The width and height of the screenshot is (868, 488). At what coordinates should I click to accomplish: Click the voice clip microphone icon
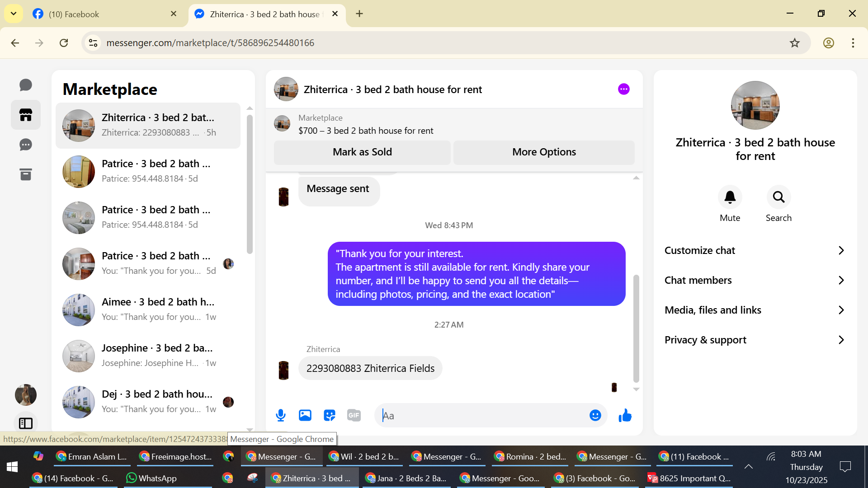pos(281,415)
